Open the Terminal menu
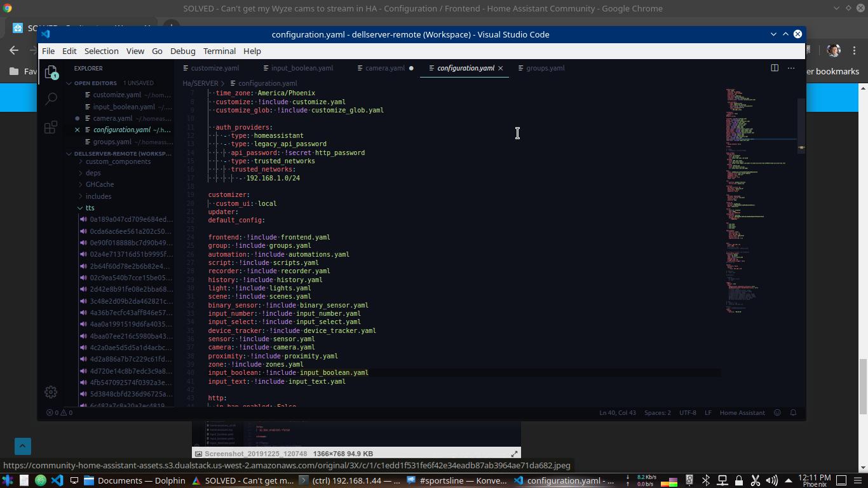This screenshot has width=868, height=488. click(x=219, y=51)
